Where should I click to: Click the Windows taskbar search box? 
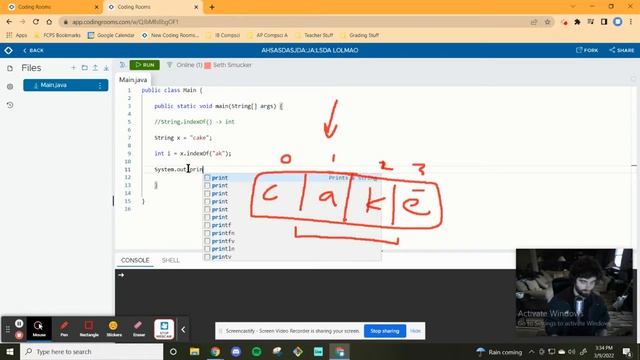pos(91,351)
